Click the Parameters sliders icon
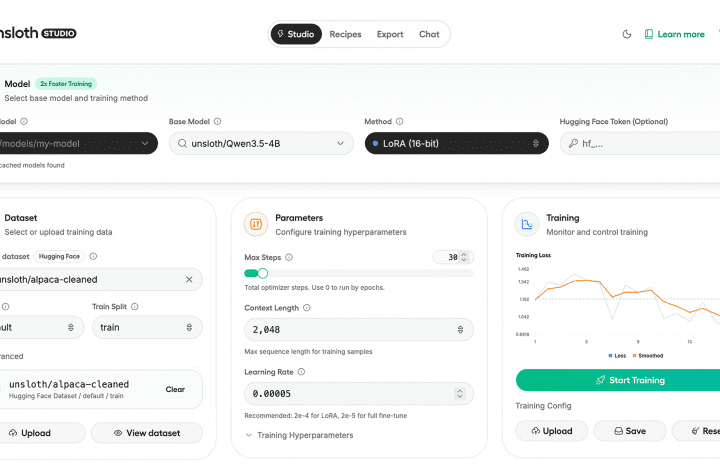 coord(255,224)
